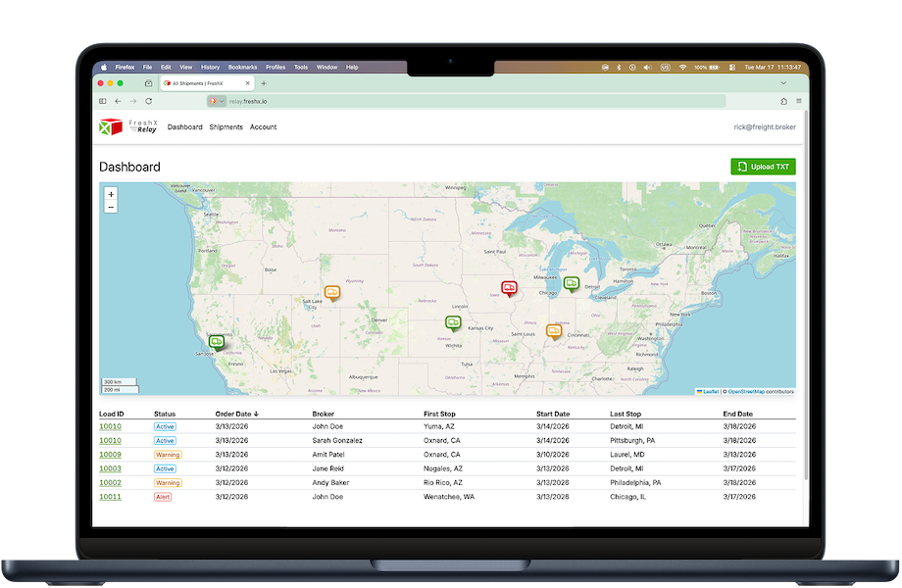Open the tab list chevron on the right
This screenshot has width=902, height=588.
click(x=782, y=83)
